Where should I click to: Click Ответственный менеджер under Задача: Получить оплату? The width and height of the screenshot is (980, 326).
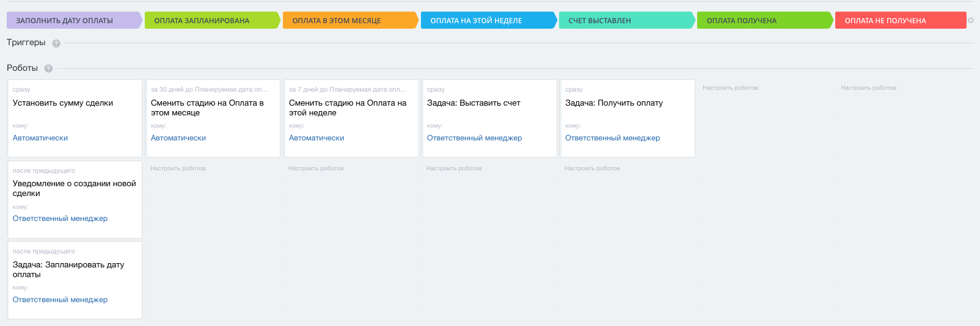pyautogui.click(x=612, y=138)
